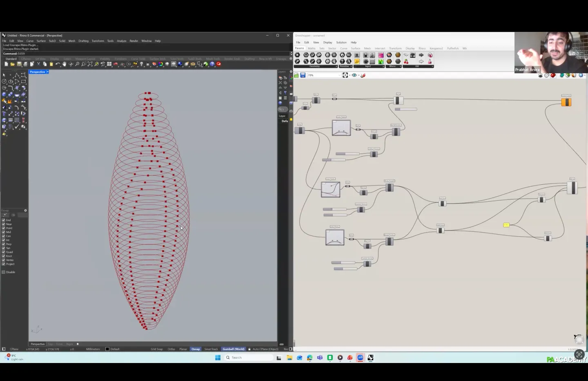
Task: Click the Pan hand tool in Rhino toolbar
Action: tap(64, 64)
